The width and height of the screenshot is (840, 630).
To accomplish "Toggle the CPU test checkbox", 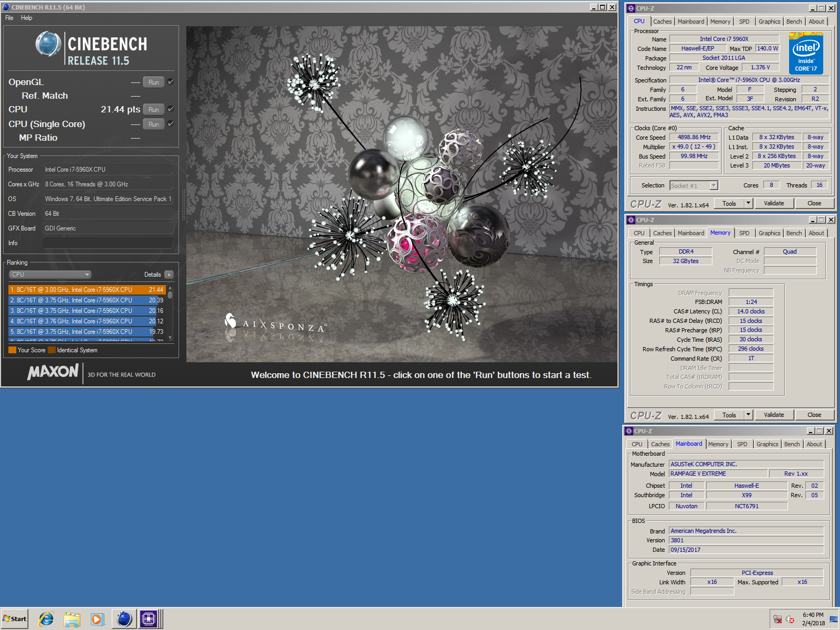I will [171, 109].
